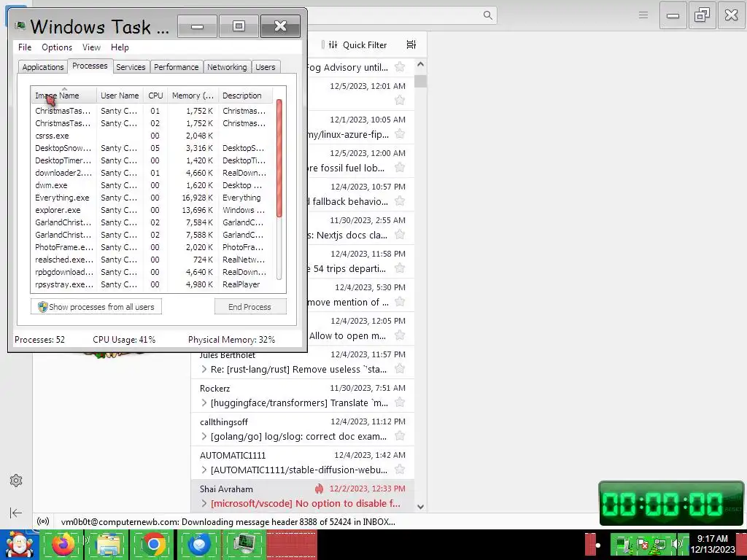Switch to the Performance tab
Image resolution: width=747 pixels, height=560 pixels.
point(177,67)
